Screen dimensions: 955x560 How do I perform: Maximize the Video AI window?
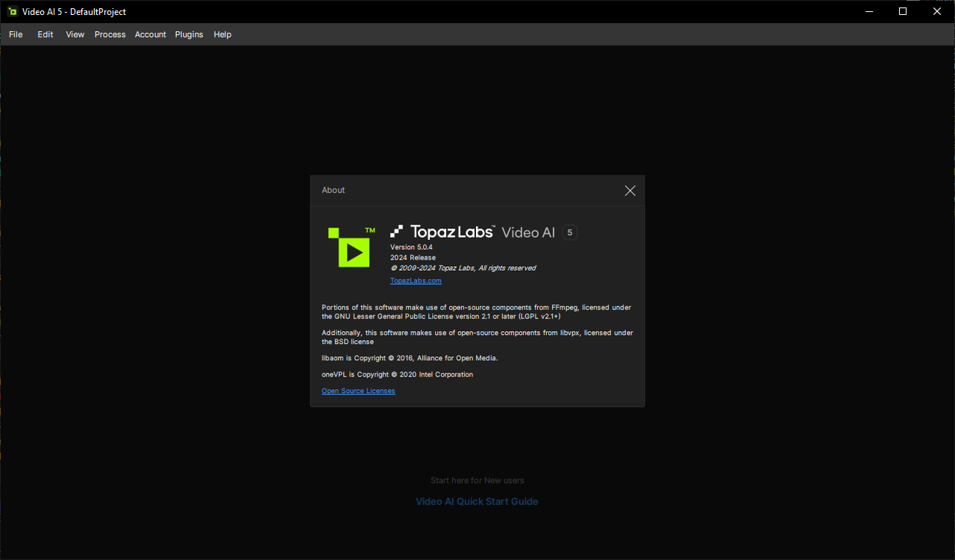903,11
